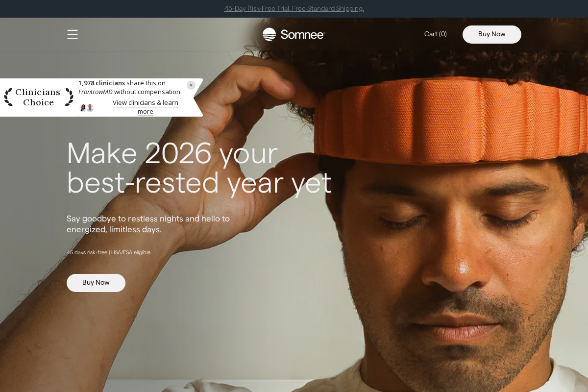
Task: Click the left laurel icon of the badge
Action: (x=8, y=97)
